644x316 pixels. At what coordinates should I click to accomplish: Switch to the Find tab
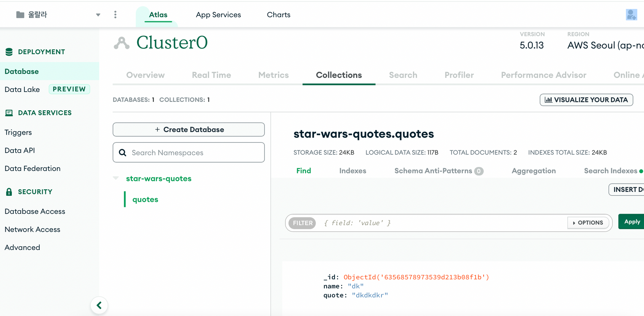point(304,171)
